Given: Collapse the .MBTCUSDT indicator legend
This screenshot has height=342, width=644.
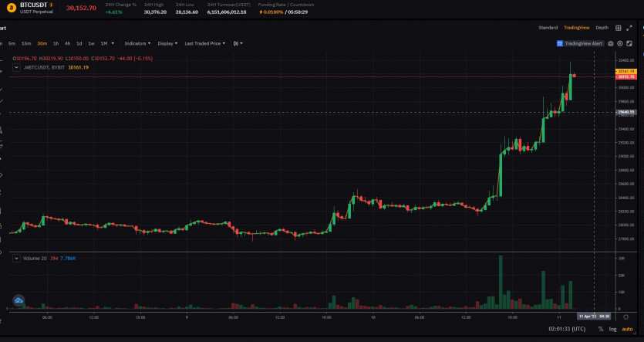Looking at the screenshot, I should tap(16, 67).
